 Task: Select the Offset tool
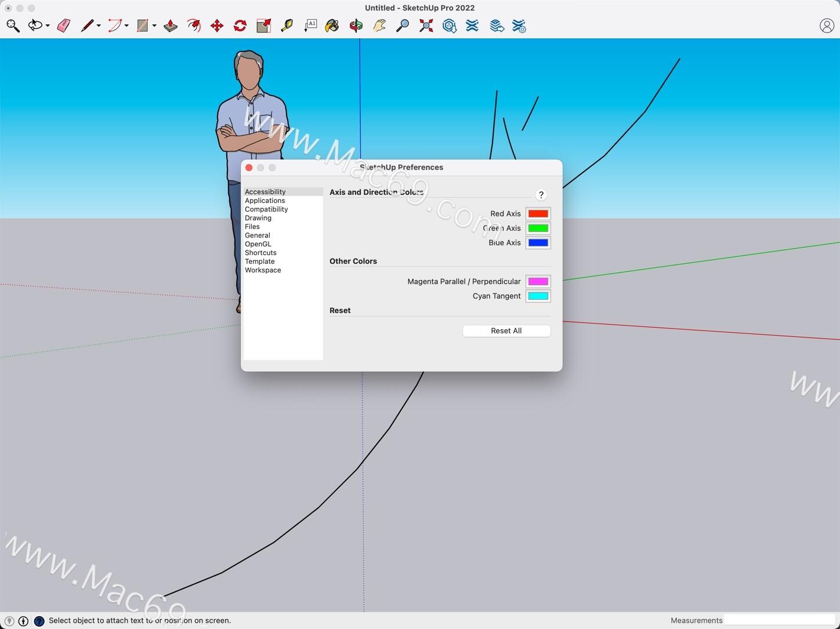[x=194, y=26]
